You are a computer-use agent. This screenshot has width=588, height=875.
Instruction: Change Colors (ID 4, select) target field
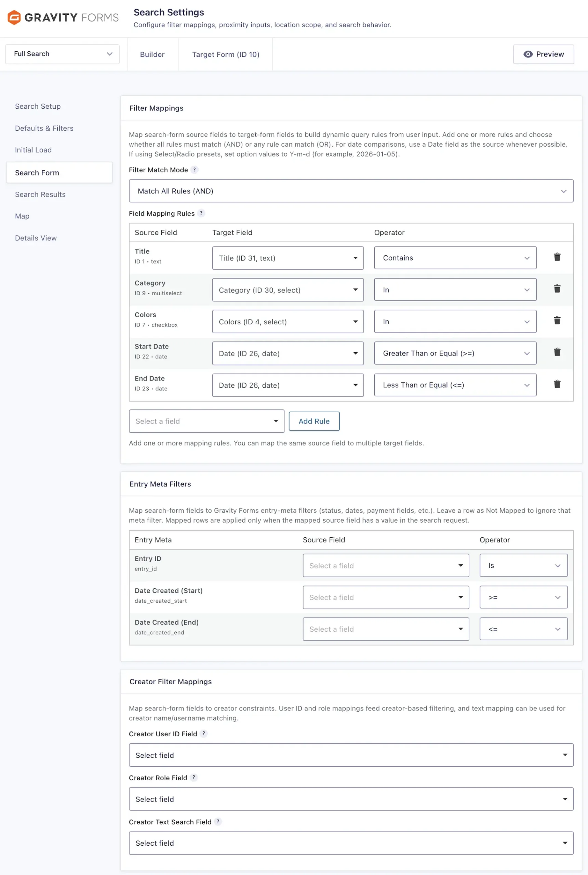[x=288, y=322]
